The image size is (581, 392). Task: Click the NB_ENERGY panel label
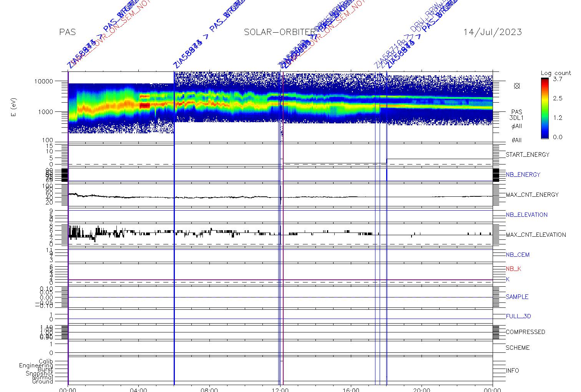[523, 175]
